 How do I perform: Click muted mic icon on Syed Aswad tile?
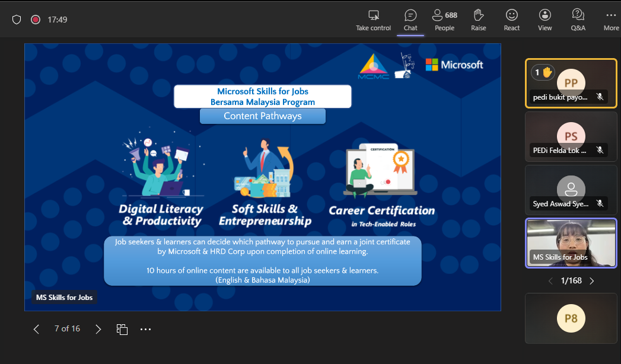(x=600, y=204)
